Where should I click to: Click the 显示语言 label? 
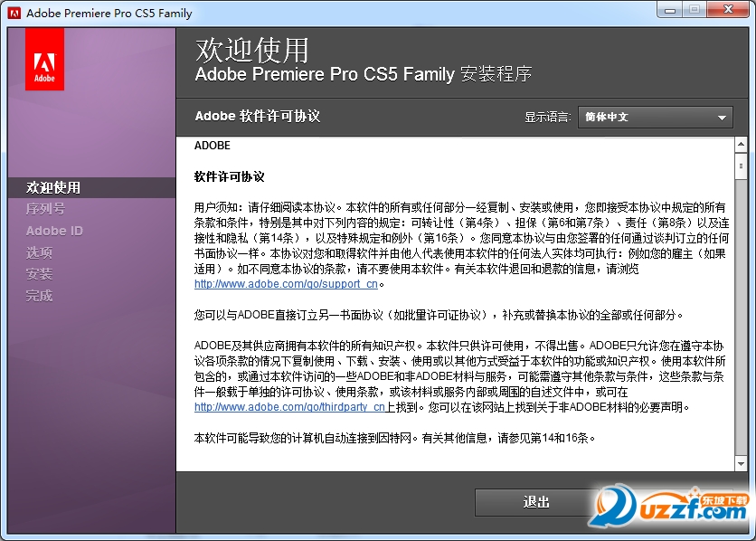pos(547,118)
